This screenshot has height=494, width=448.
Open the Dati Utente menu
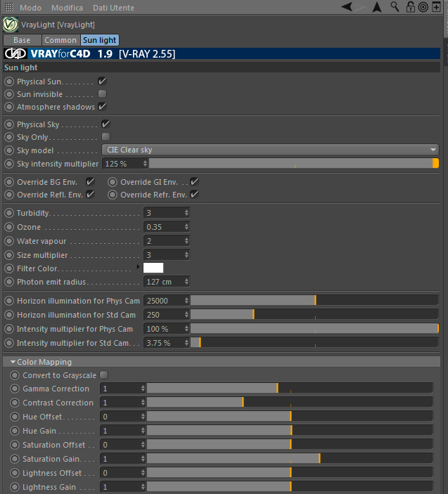(x=113, y=8)
